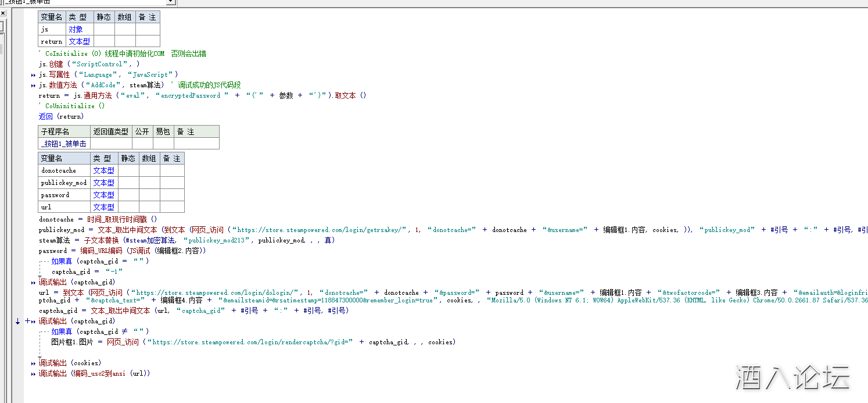Click the 返回 (return) statement

click(61, 116)
